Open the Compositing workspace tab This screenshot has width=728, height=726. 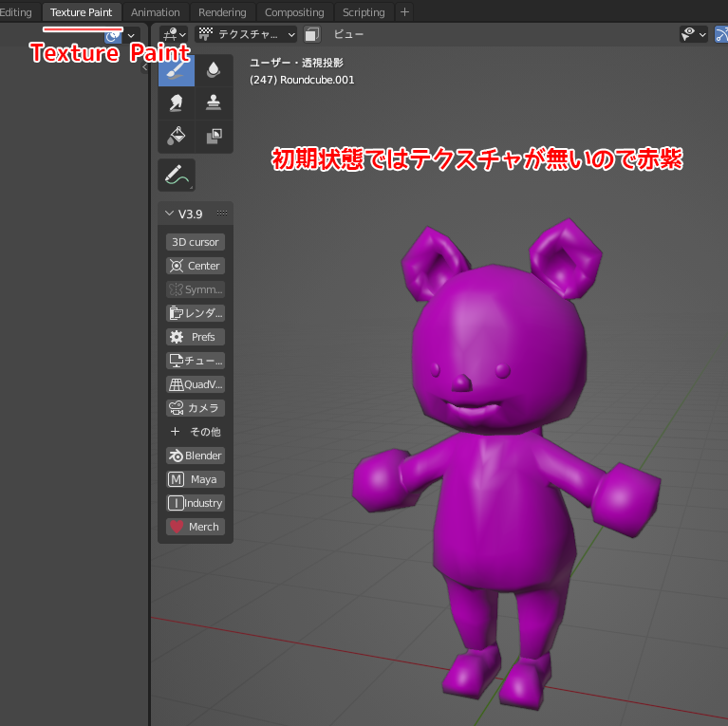click(x=294, y=12)
